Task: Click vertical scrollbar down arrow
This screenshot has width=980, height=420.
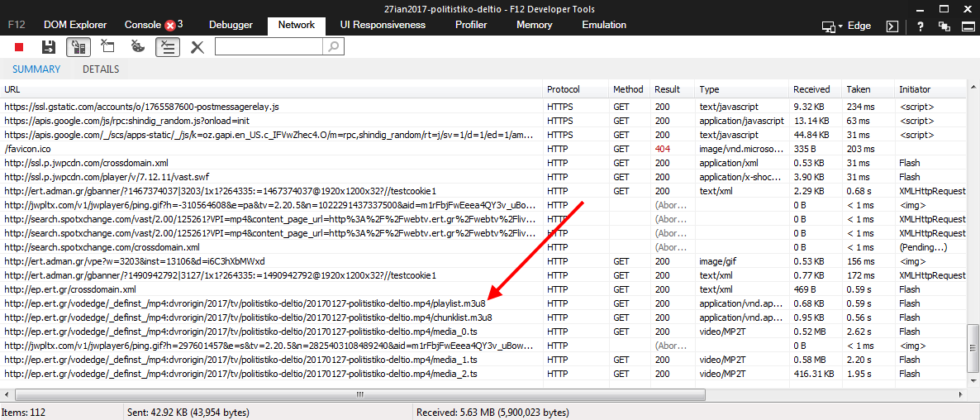Action: point(973,383)
